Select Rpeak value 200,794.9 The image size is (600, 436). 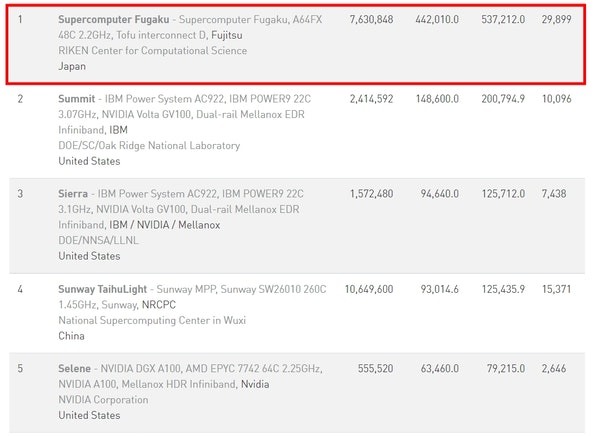pyautogui.click(x=503, y=99)
